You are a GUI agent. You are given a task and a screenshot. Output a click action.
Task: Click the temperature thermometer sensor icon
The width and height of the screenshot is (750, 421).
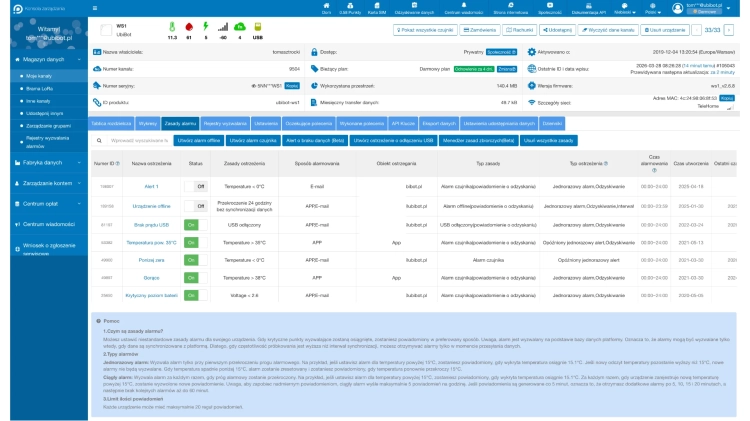coord(172,28)
